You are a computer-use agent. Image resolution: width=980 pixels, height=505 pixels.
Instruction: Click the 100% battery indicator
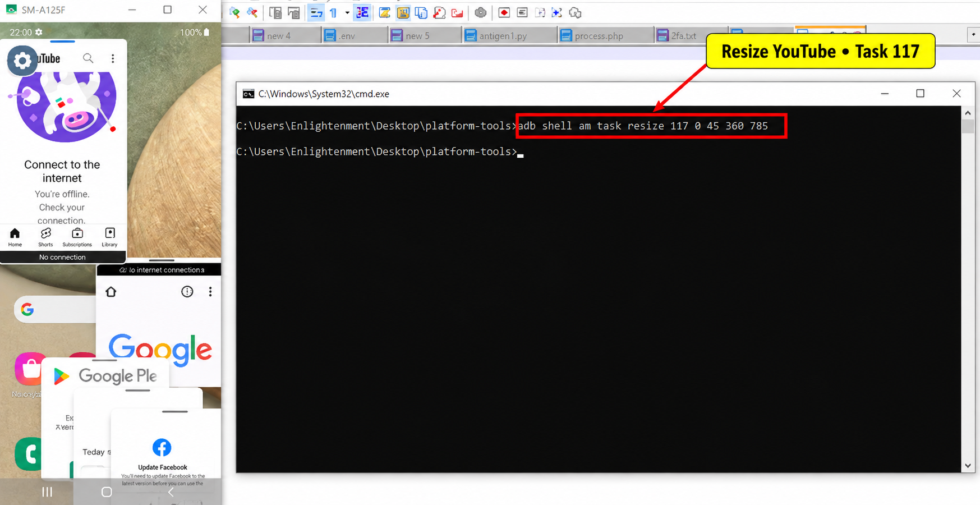(x=195, y=33)
